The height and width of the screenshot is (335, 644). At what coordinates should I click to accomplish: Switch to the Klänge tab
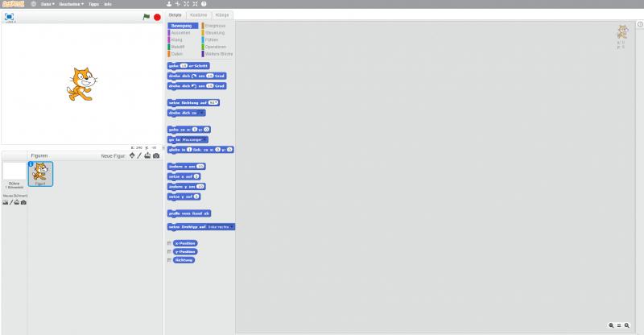tap(222, 15)
